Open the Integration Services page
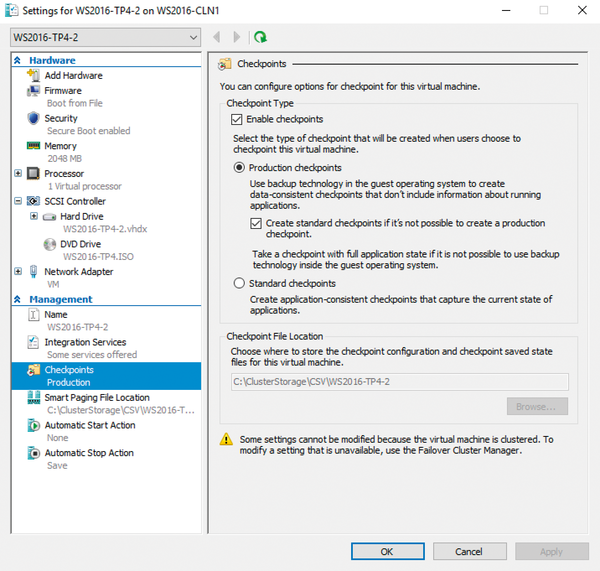Screen dimensions: 600x571 (x=85, y=342)
